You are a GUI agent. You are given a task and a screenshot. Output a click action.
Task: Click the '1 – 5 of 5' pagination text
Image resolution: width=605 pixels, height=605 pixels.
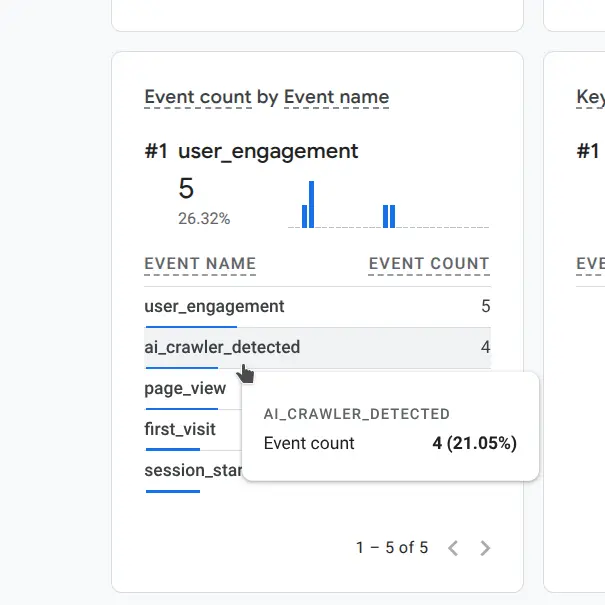[x=392, y=548]
